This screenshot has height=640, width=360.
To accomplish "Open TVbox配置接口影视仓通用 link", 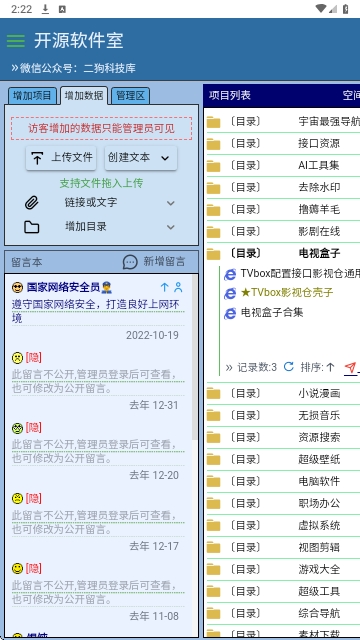I will [x=300, y=273].
